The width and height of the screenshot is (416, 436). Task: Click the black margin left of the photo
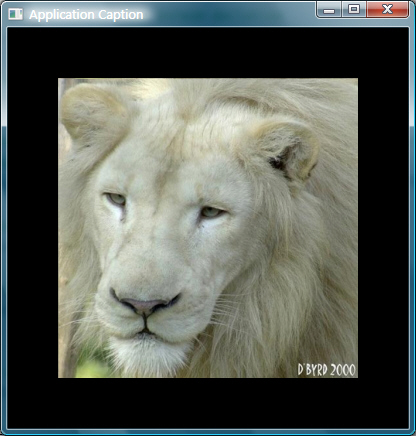[33, 228]
